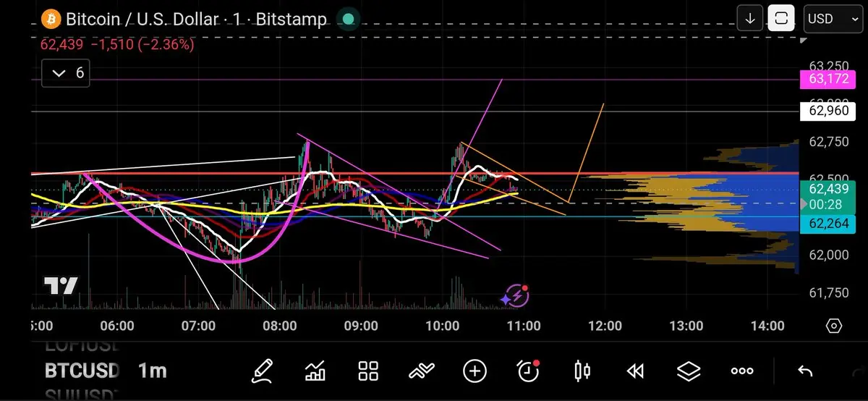Tap the 11:00 time axis label
868x401 pixels.
[x=524, y=326]
